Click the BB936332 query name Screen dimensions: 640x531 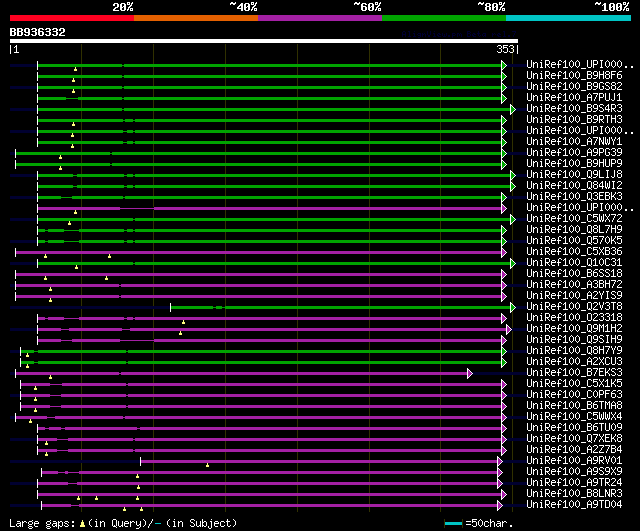point(38,32)
